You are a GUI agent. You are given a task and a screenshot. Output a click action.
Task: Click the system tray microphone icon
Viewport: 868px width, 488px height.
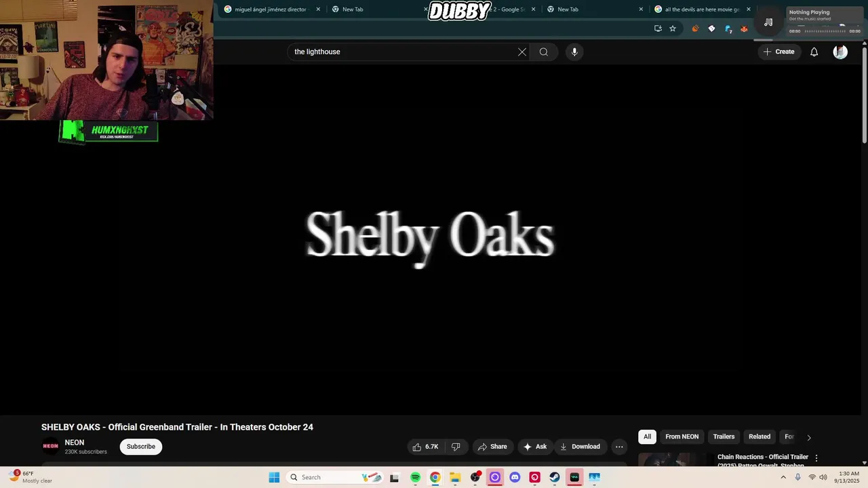798,477
